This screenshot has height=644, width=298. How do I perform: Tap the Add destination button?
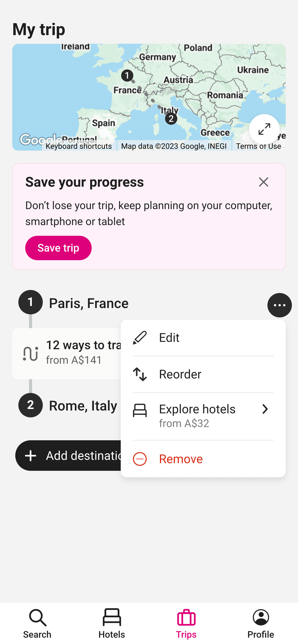68,456
